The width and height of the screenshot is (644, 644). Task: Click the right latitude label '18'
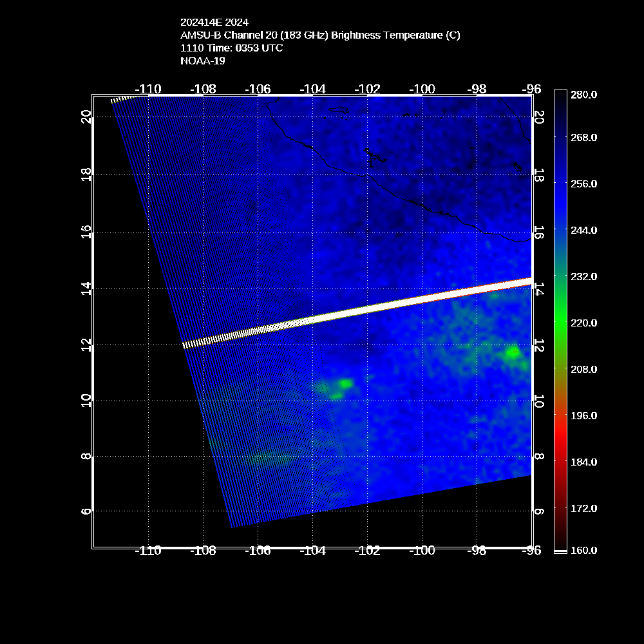click(x=539, y=175)
